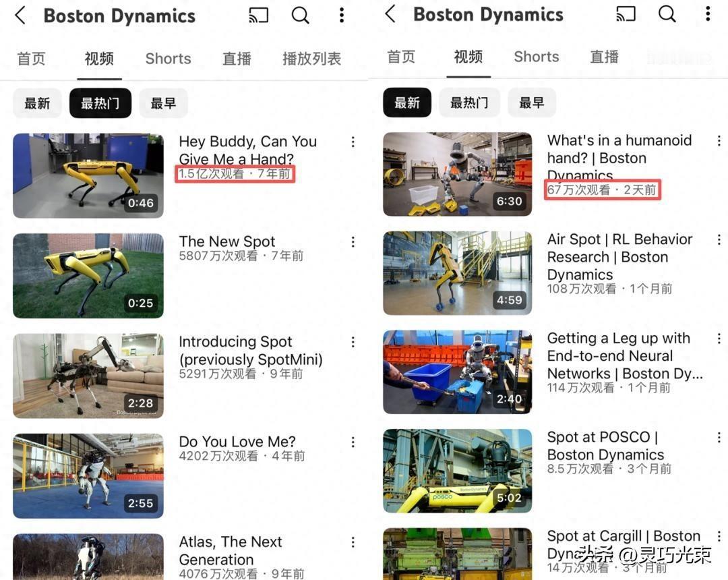728x580 pixels.
Task: Switch to 首页 tab in left panel
Action: [x=31, y=59]
